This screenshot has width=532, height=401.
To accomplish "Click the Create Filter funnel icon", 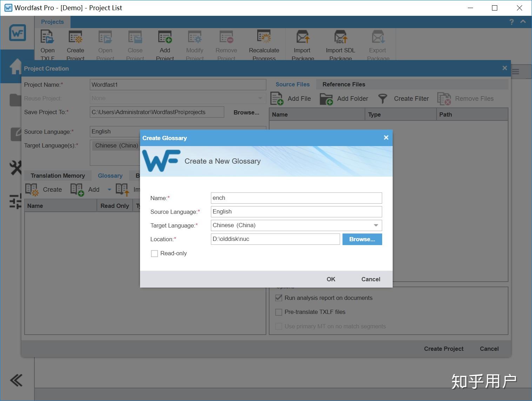I will (x=383, y=99).
